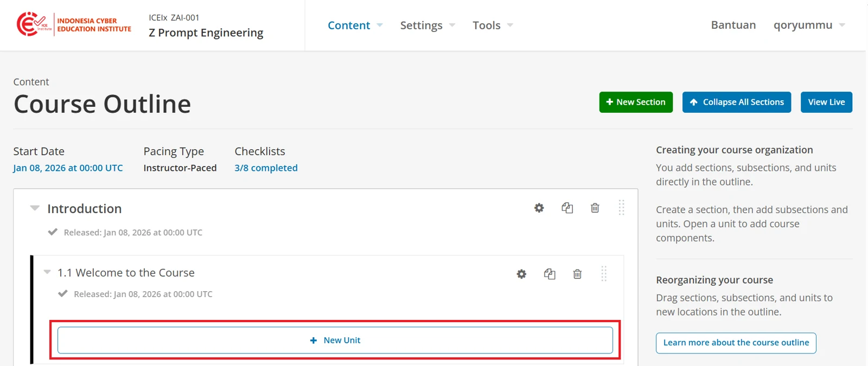This screenshot has width=868, height=366.
Task: Click Collapse All Sections button
Action: pyautogui.click(x=737, y=102)
